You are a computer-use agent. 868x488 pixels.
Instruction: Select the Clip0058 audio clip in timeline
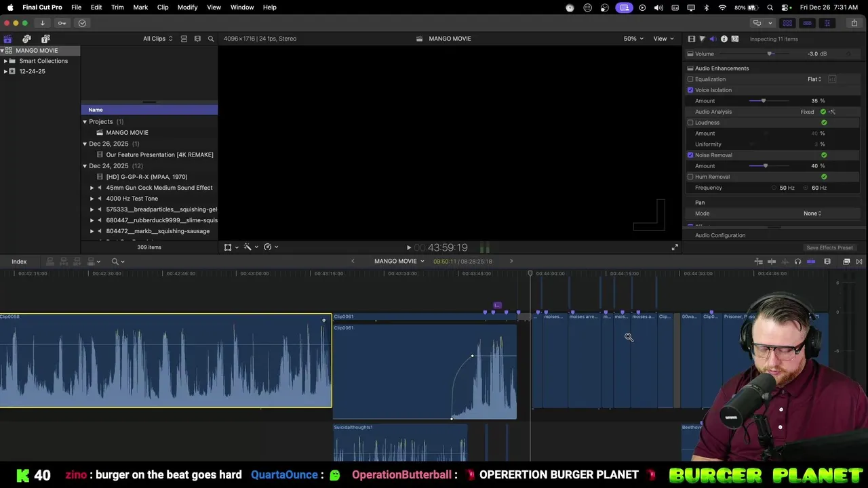tap(165, 361)
